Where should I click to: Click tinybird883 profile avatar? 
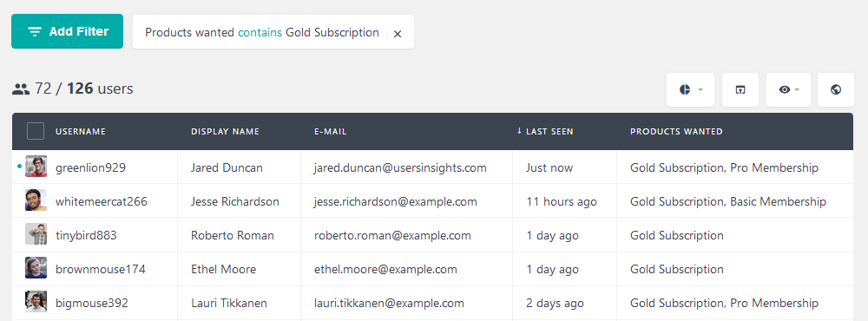pos(36,234)
